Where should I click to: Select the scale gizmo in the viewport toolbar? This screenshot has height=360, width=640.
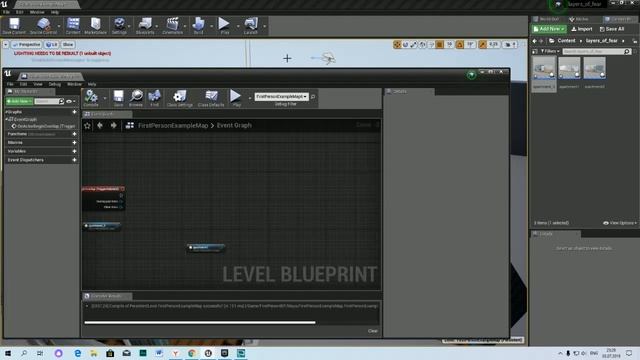tap(414, 44)
